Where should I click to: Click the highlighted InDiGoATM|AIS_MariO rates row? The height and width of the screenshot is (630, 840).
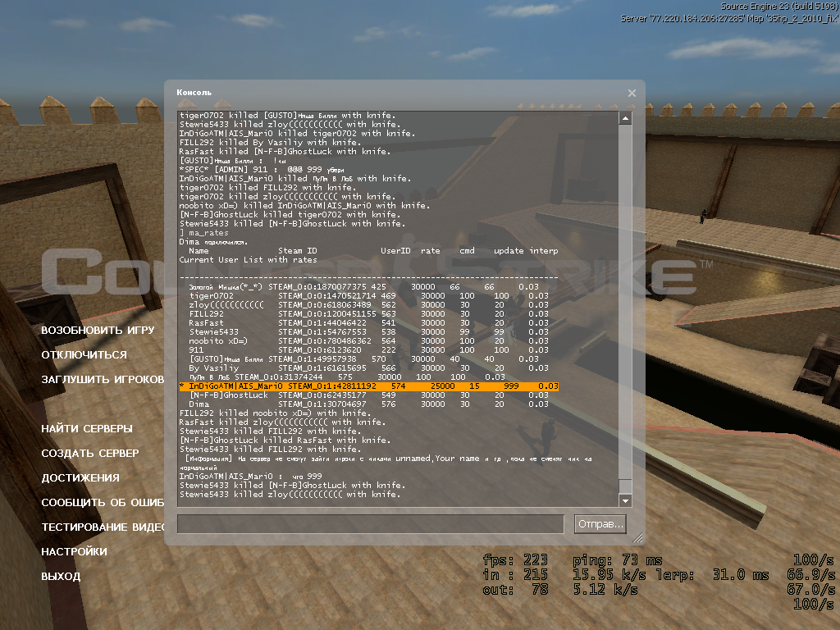click(x=369, y=386)
